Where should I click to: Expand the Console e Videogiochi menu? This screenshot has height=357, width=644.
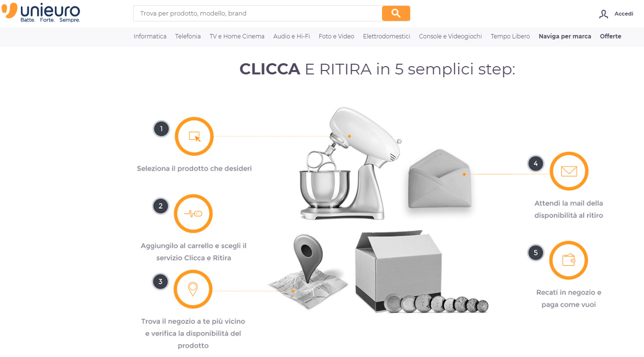click(451, 36)
